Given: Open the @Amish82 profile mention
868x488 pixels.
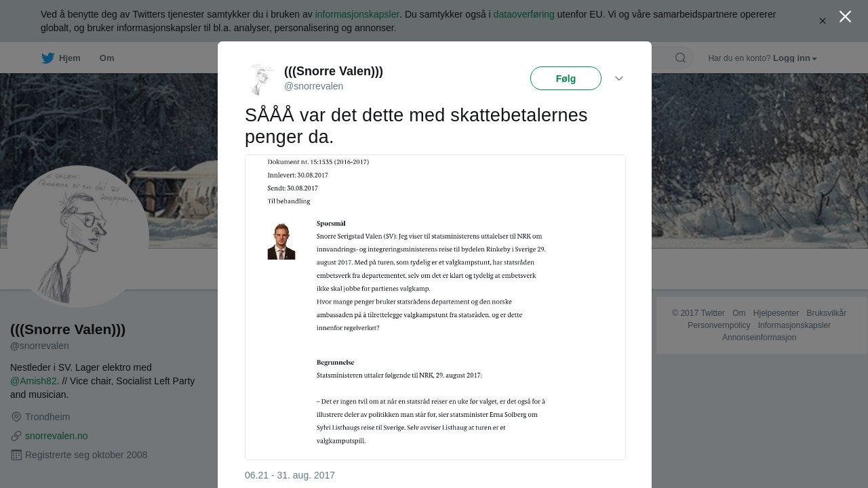Looking at the screenshot, I should click(33, 381).
